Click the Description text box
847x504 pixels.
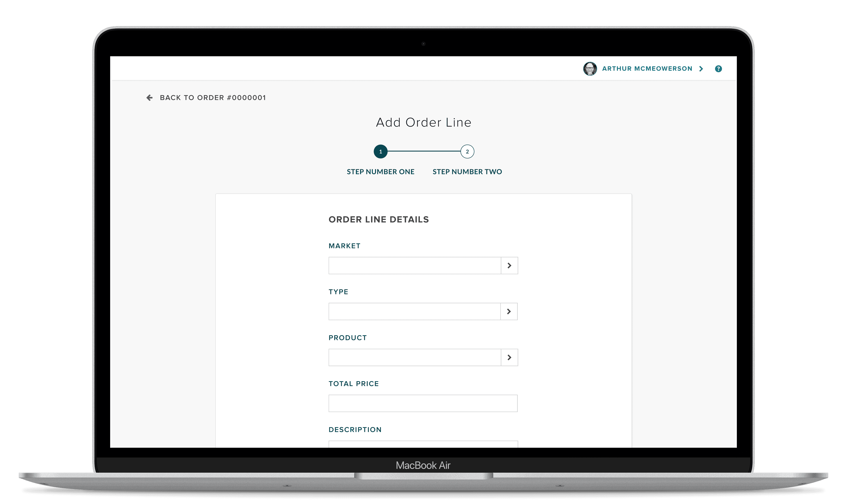[x=423, y=444]
